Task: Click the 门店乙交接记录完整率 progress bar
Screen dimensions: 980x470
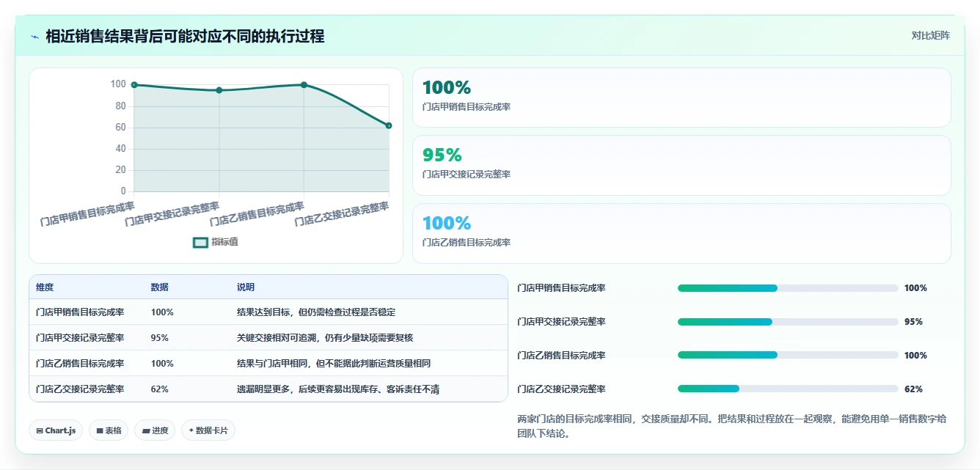Action: [x=788, y=389]
